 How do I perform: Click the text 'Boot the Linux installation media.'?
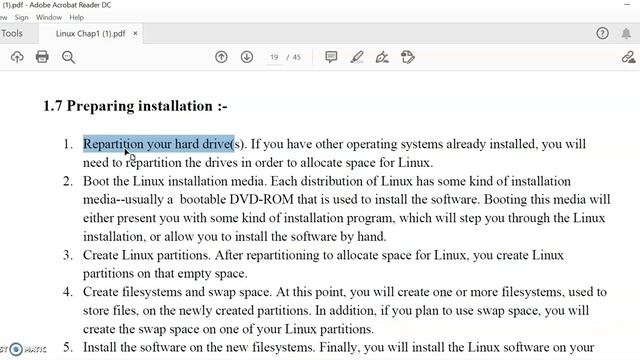tap(175, 181)
